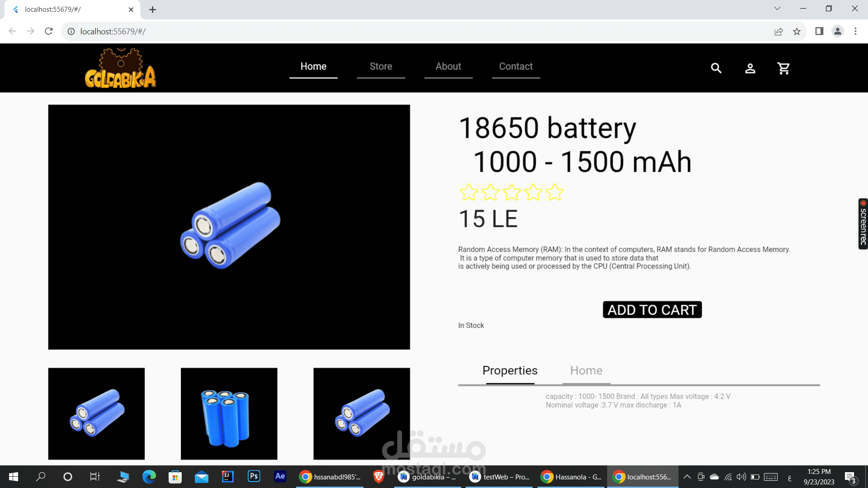
Task: Open Chrome three-dot menu
Action: click(x=855, y=31)
